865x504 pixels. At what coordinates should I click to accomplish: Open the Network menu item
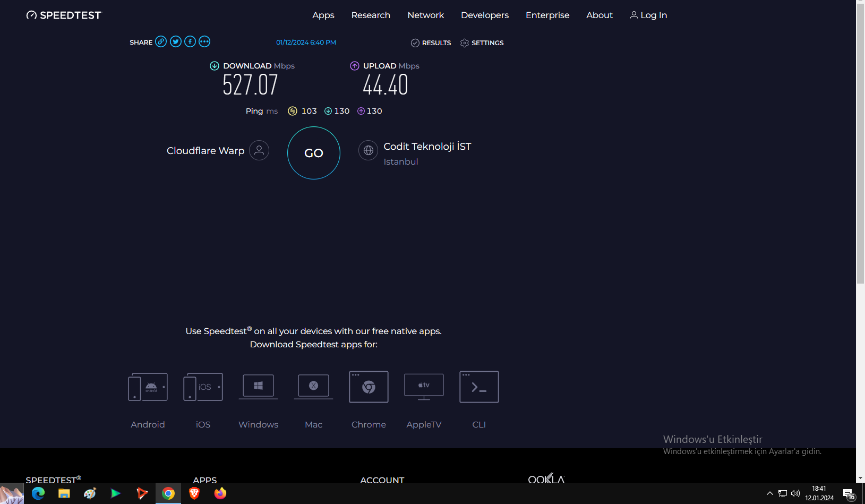pyautogui.click(x=426, y=15)
